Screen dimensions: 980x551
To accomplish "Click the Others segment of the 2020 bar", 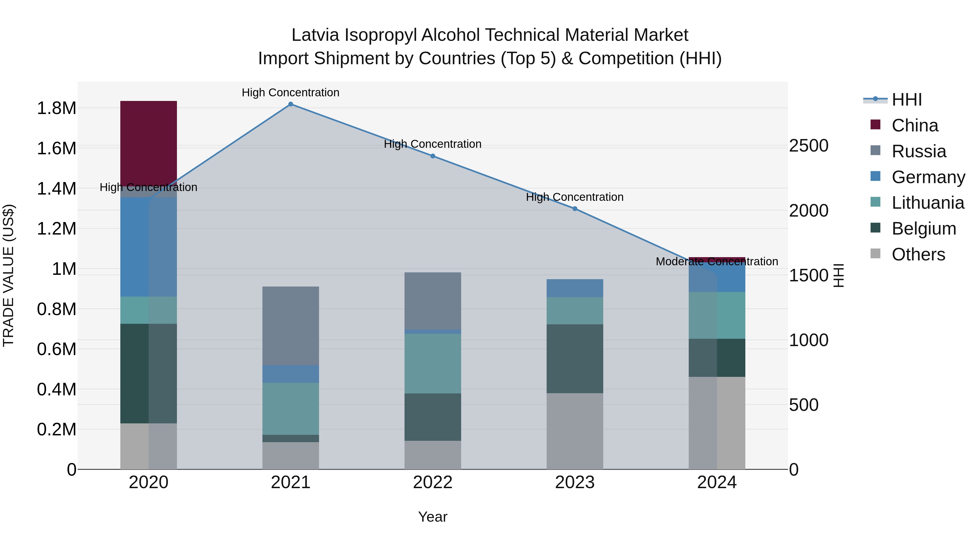I will tap(149, 447).
